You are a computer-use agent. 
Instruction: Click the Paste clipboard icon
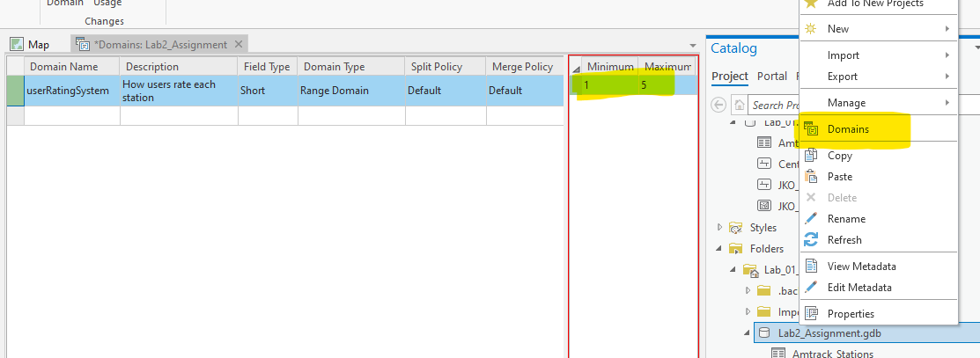(811, 177)
